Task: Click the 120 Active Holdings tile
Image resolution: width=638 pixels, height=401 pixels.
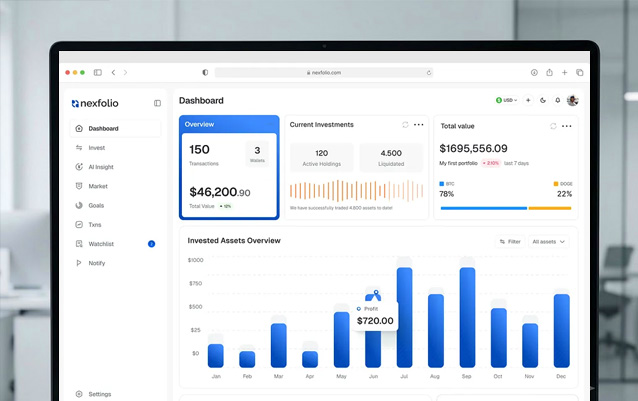Action: tap(321, 157)
